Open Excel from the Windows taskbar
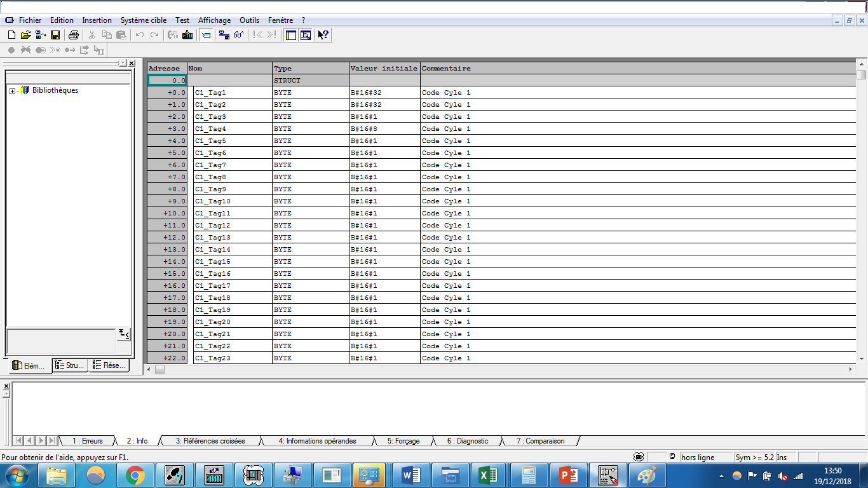868x488 pixels. point(488,475)
